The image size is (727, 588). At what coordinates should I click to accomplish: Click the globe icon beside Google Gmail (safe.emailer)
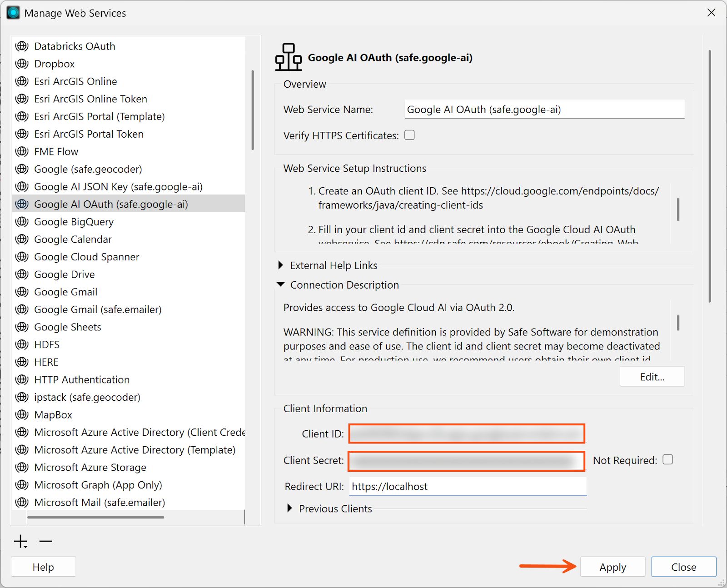(22, 309)
